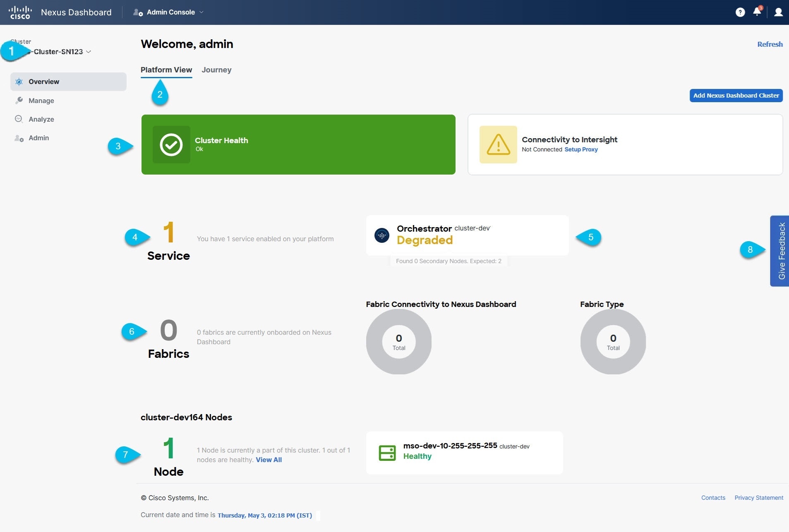Click the Admin sidebar icon
The image size is (789, 532).
tap(19, 138)
